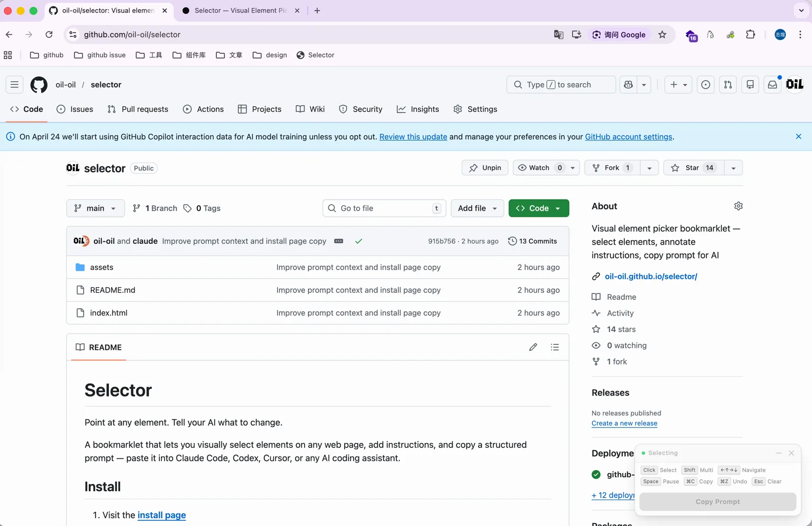Open the Security tab
Viewport: 812px width, 526px height.
tap(361, 109)
